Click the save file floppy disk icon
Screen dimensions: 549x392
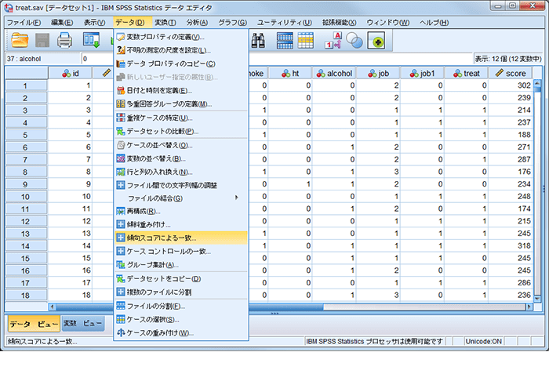tap(42, 40)
